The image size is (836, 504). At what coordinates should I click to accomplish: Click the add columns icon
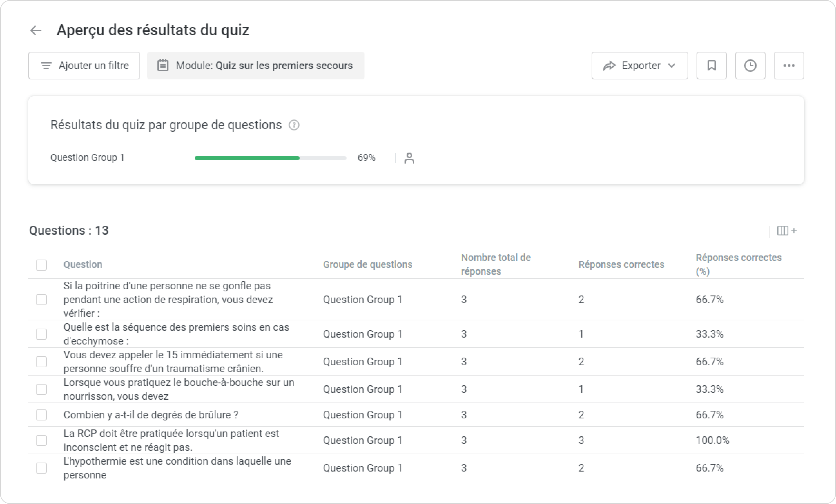coord(786,231)
